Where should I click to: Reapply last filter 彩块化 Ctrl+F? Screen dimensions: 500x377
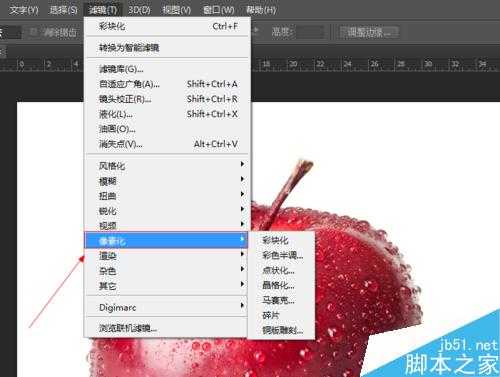[167, 26]
